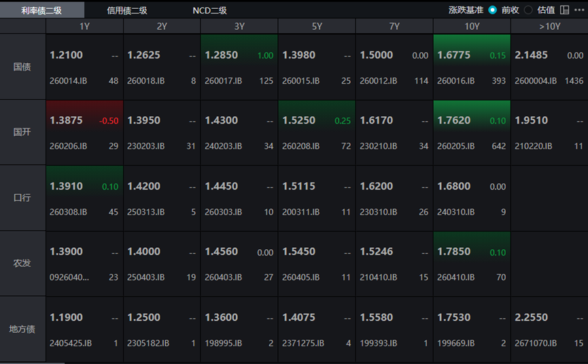Viewport: 588px width, 364px height.
Task: Click bond code 260017.IB
Action: [223, 81]
